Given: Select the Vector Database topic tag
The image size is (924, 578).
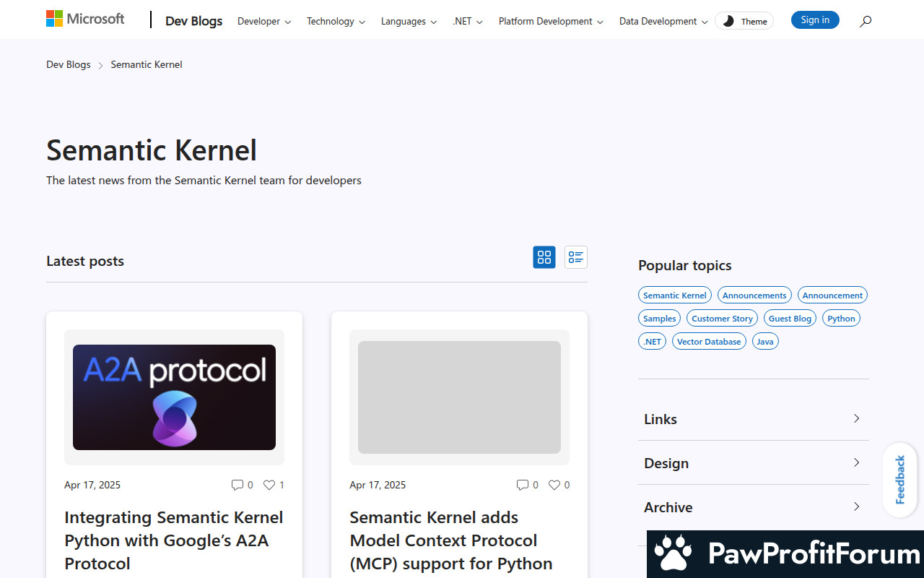Looking at the screenshot, I should tap(709, 341).
